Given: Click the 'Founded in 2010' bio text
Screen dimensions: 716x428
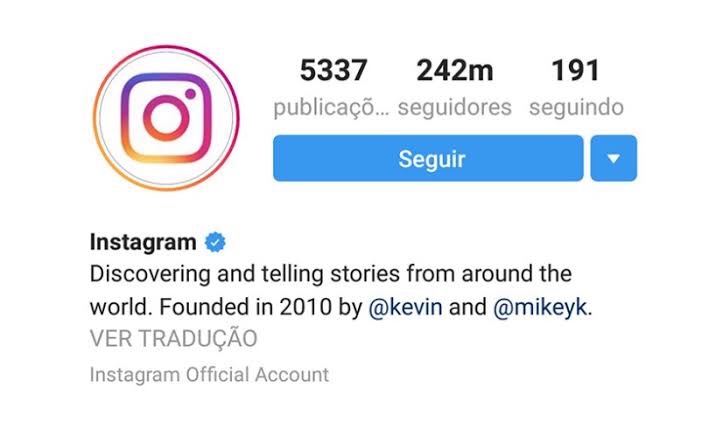Looking at the screenshot, I should tap(245, 307).
